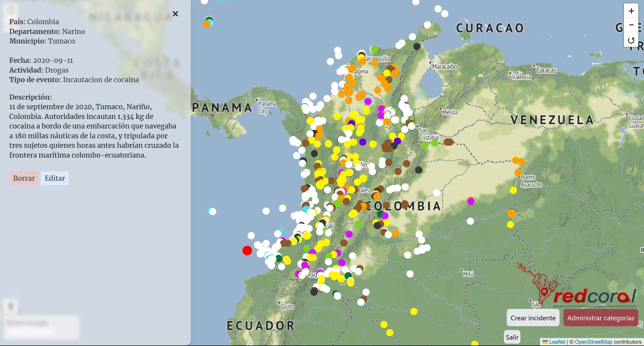Image resolution: width=644 pixels, height=346 pixels.
Task: Click the Actividad: Drogas line
Action: pos(39,70)
